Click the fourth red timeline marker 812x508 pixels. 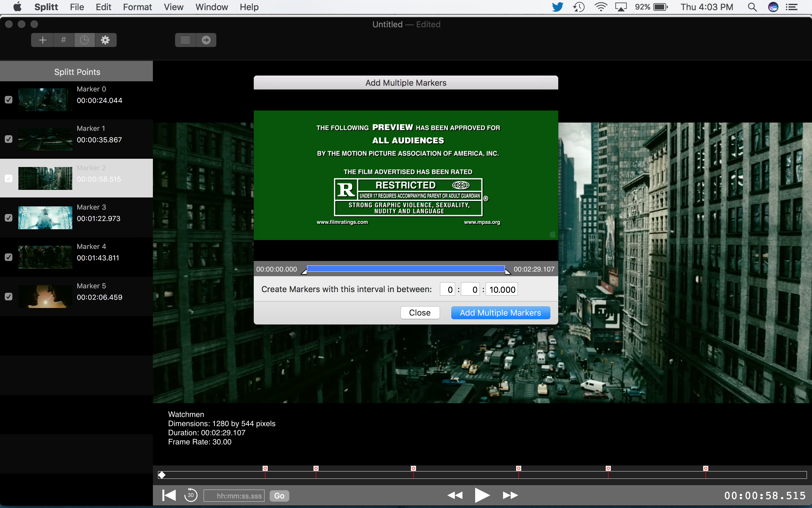coord(518,468)
